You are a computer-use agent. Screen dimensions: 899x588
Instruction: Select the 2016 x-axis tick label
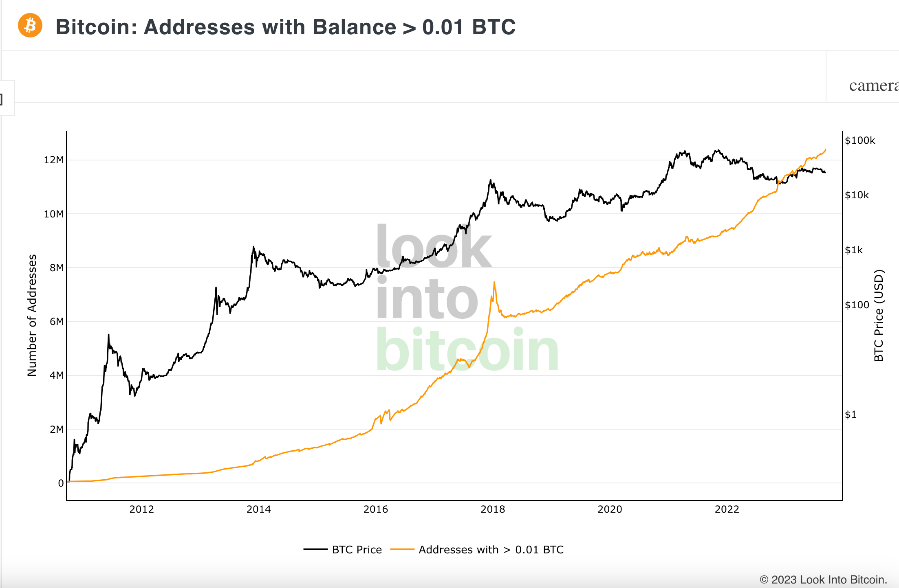(375, 509)
